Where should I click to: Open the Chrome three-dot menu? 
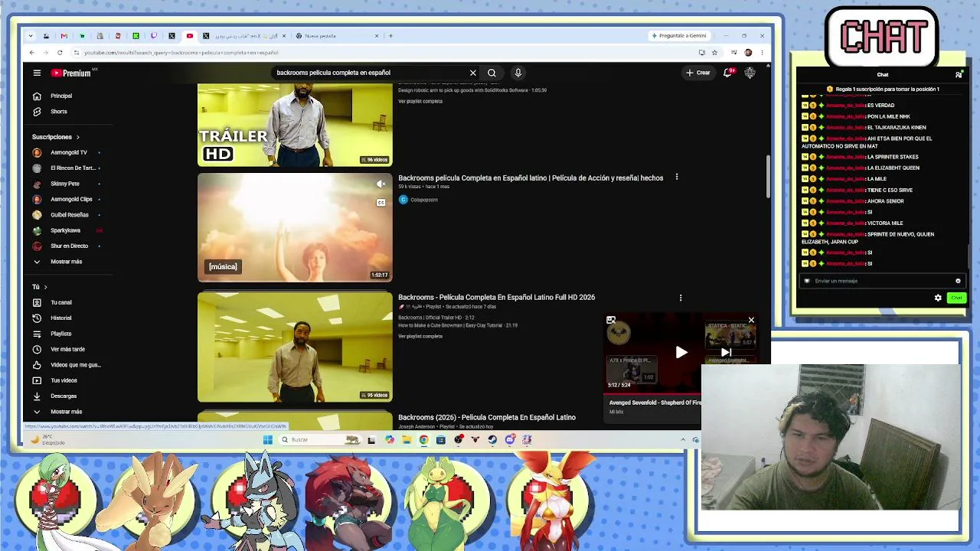click(762, 53)
